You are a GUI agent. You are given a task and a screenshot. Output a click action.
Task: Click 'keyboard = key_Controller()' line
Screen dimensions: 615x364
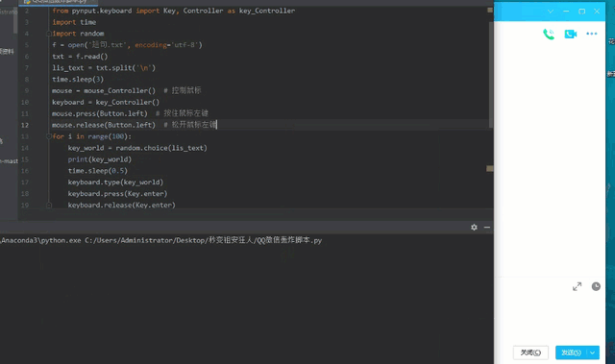[106, 102]
